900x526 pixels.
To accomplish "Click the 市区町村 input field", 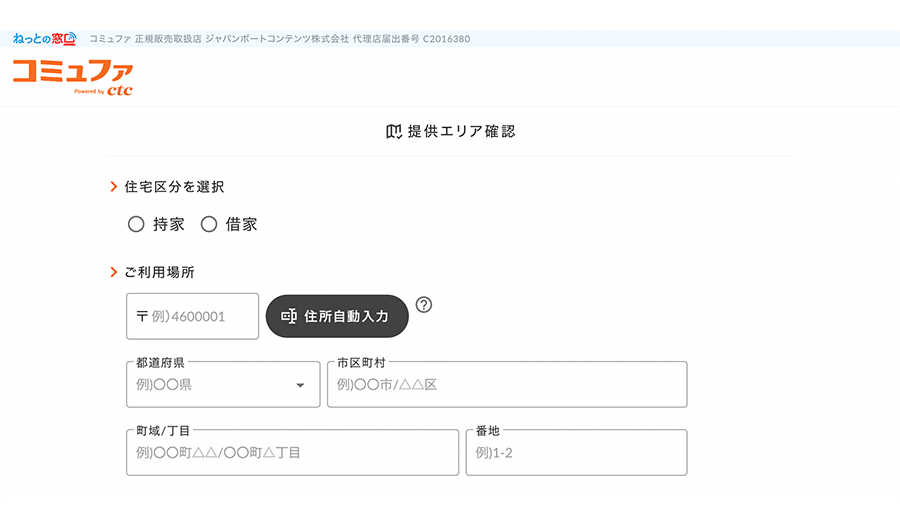I will (x=507, y=385).
